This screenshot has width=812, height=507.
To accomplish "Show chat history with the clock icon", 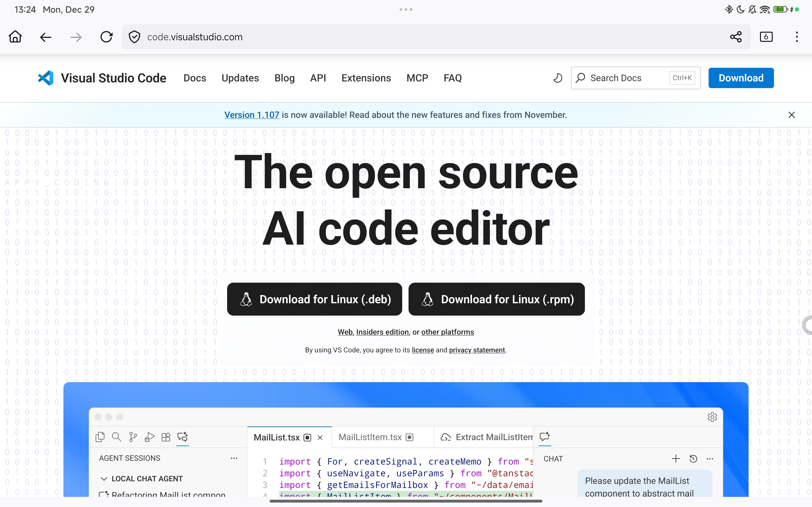I will 693,459.
